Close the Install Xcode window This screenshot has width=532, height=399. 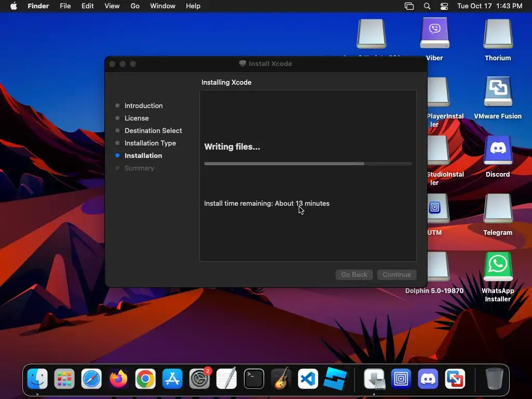(x=112, y=64)
